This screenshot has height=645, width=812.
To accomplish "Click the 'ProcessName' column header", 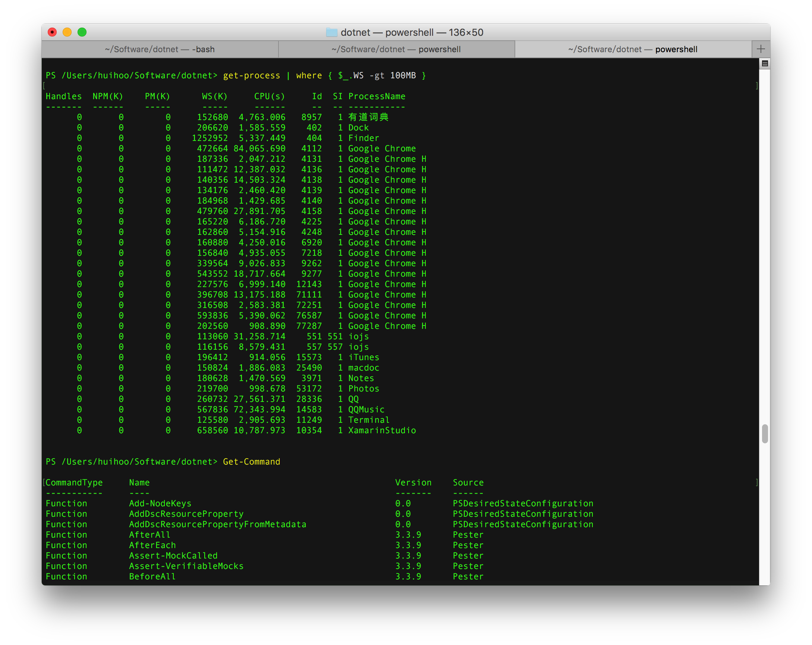I will [x=376, y=97].
